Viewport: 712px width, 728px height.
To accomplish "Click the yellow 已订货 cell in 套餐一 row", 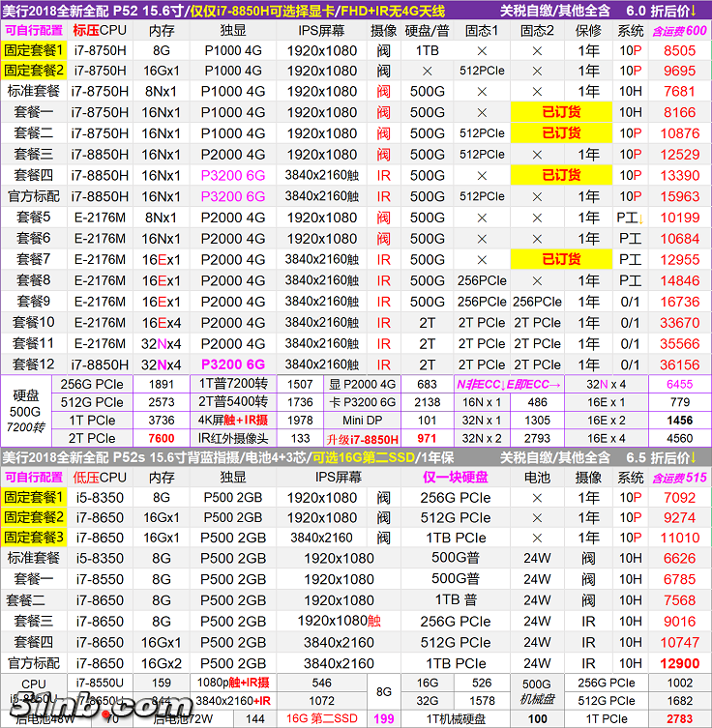I will [561, 112].
